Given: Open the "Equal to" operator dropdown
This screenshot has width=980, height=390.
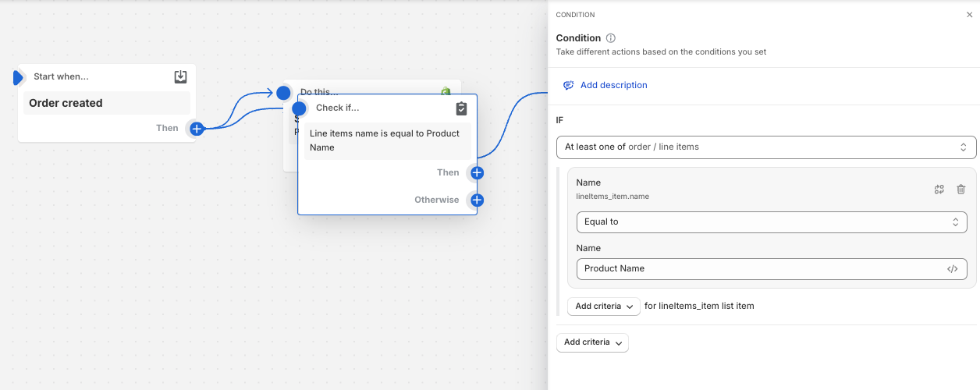Looking at the screenshot, I should coord(771,222).
